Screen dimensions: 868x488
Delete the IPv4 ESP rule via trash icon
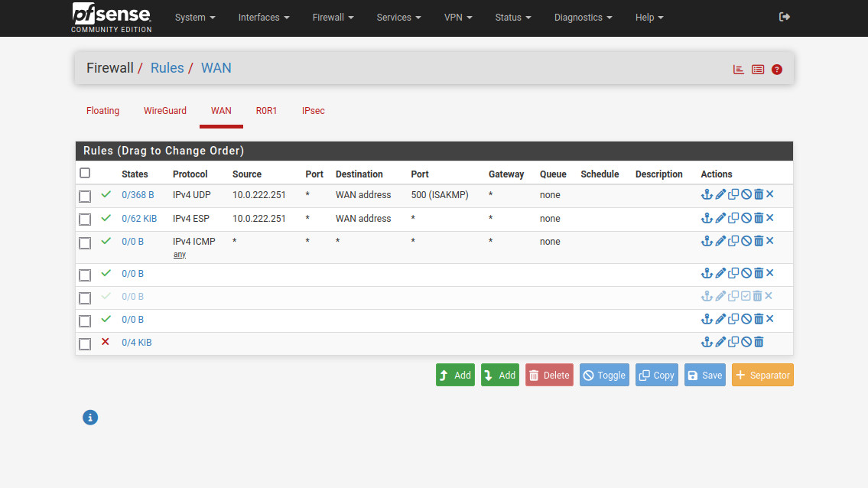pyautogui.click(x=758, y=219)
